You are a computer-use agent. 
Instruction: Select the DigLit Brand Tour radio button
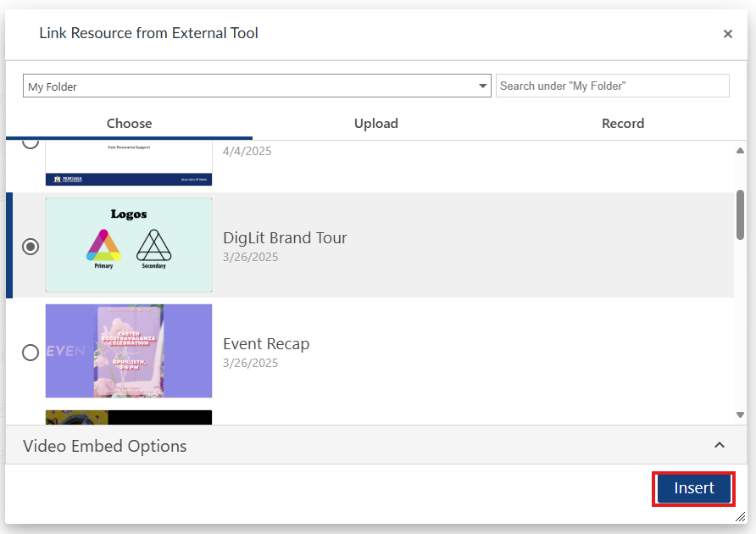point(31,247)
